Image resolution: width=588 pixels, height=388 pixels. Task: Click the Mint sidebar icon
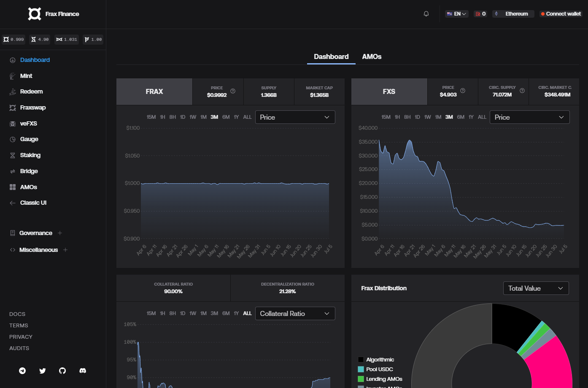click(13, 76)
